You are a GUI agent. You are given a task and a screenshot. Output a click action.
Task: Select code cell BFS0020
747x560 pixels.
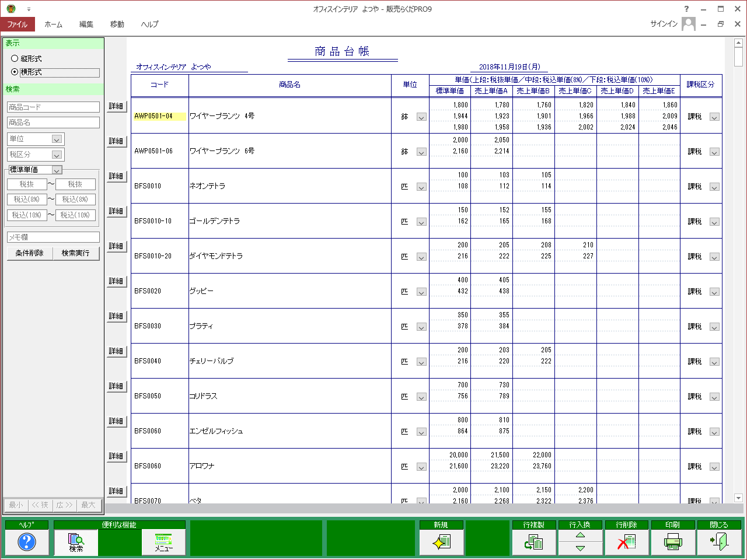[x=148, y=291]
